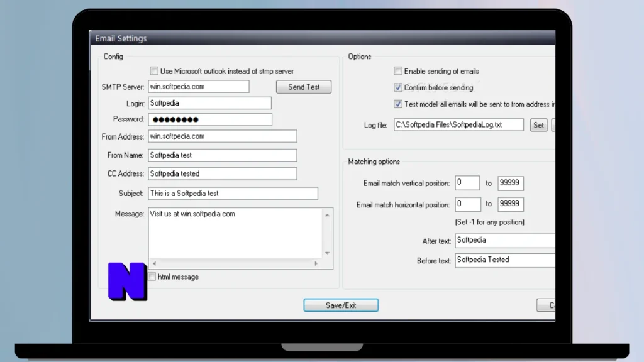Focus the SMTP Server field
Screen dimensions: 644x362
coord(199,87)
